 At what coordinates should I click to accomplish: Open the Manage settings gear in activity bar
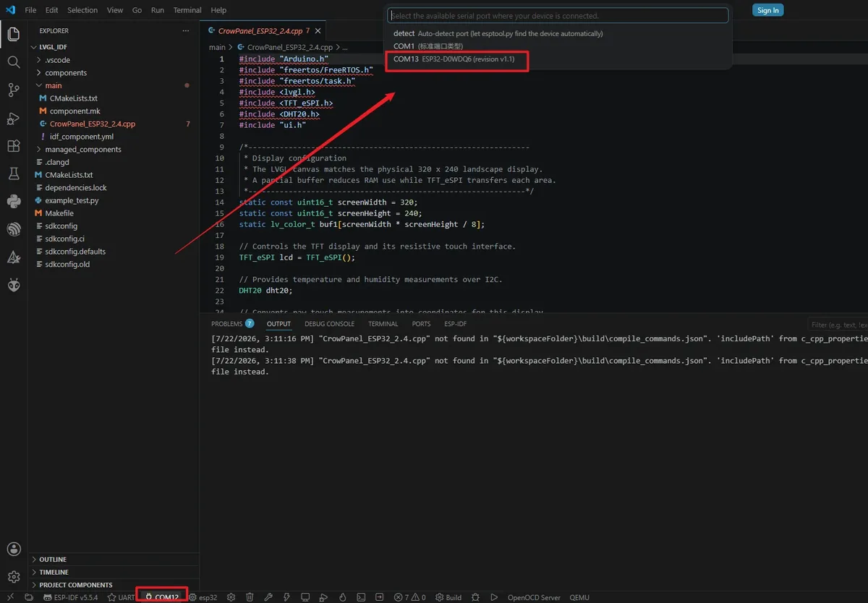[14, 576]
